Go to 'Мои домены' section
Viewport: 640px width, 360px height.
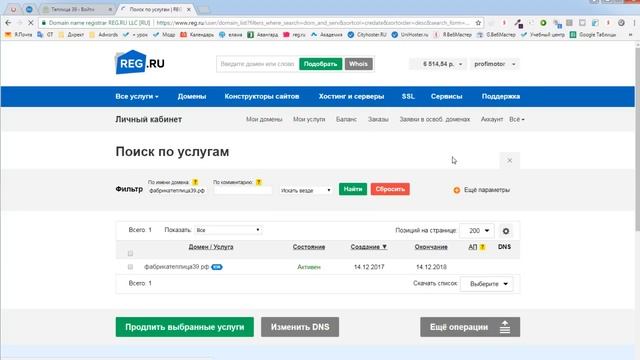click(264, 120)
